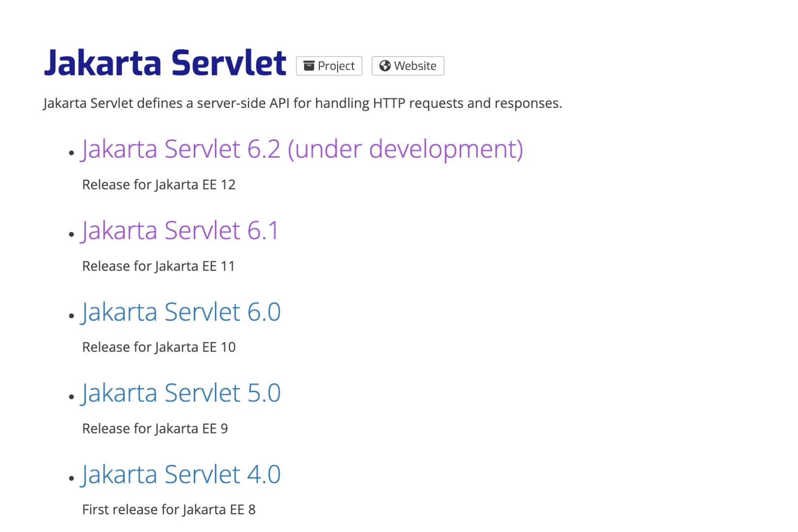
Task: Open the Project page
Action: [x=329, y=65]
